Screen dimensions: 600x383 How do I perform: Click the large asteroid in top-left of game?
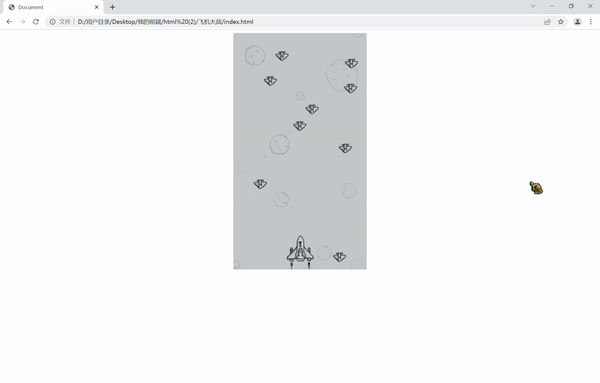pyautogui.click(x=255, y=55)
